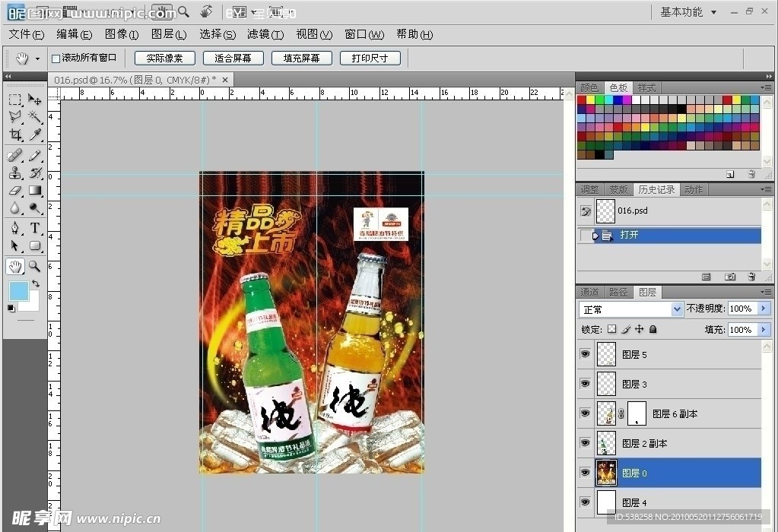This screenshot has height=532, width=778.
Task: Click the 实际像素 button
Action: [x=165, y=57]
